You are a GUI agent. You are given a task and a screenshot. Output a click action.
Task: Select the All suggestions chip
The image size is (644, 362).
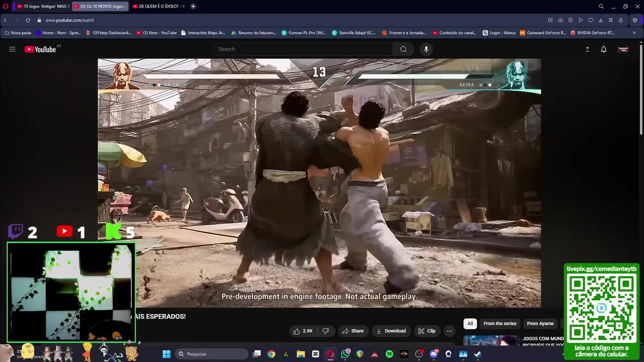pos(470,324)
